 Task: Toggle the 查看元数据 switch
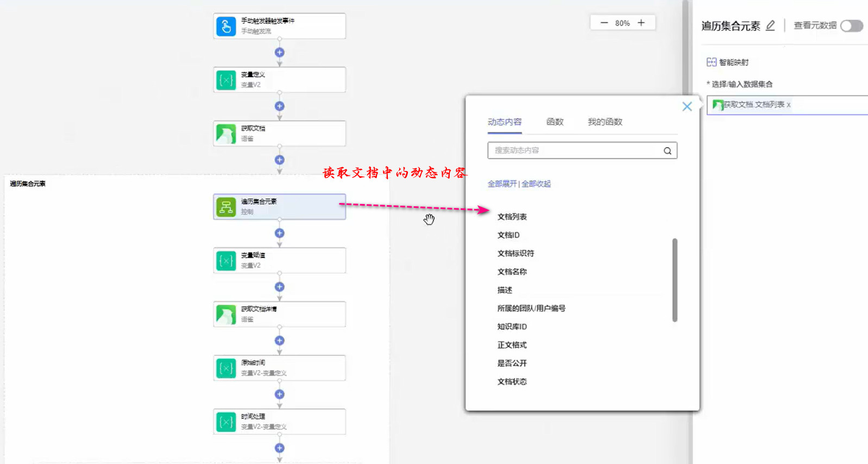[x=852, y=26]
